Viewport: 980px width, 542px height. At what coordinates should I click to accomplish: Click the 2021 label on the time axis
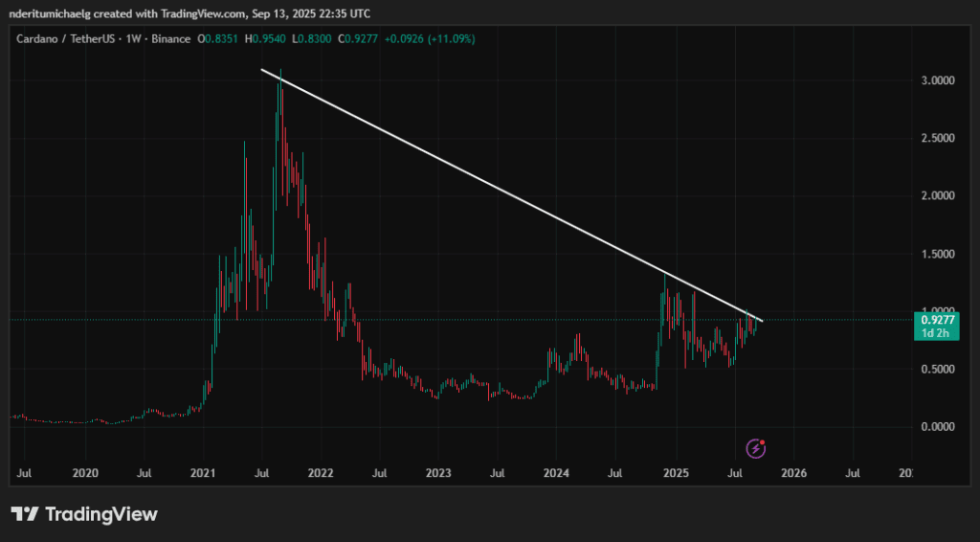pos(203,473)
